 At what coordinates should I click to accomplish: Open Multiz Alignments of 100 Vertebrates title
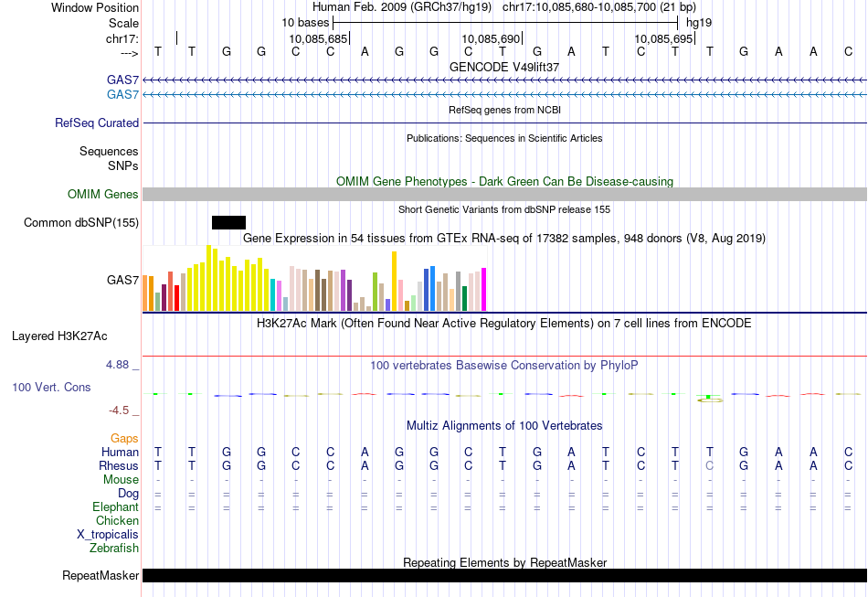coord(504,426)
